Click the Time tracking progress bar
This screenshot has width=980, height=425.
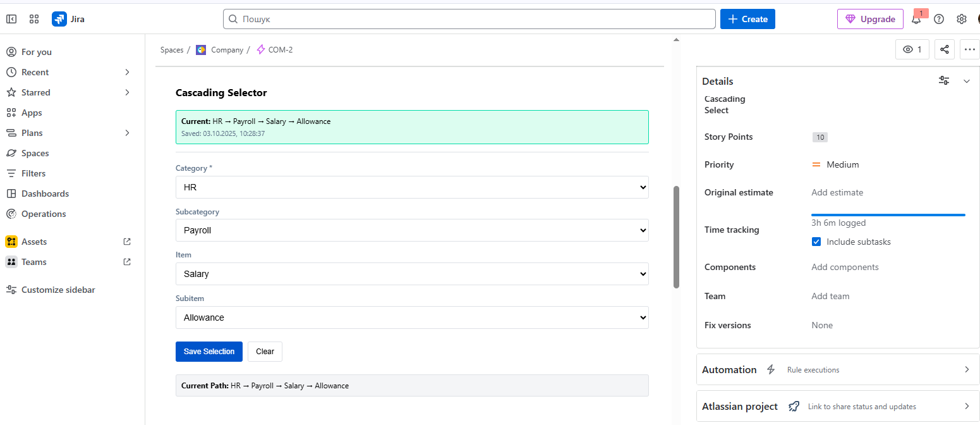[x=888, y=215]
